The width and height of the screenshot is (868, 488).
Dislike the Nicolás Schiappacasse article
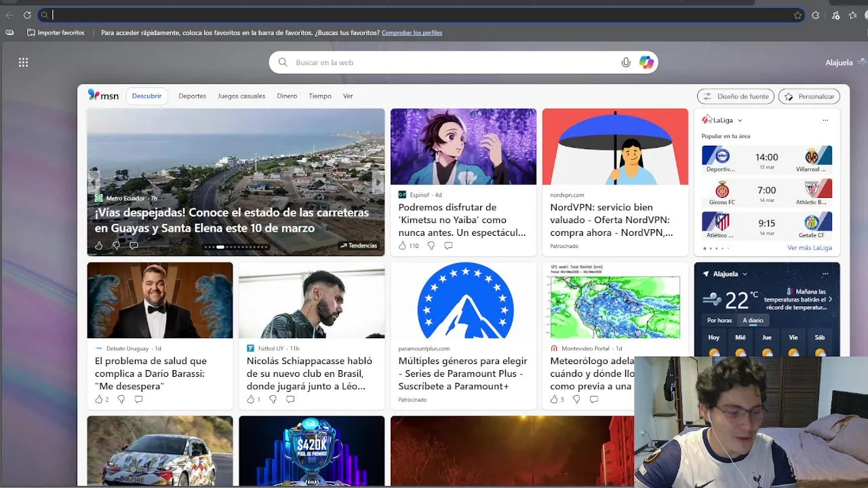click(273, 399)
